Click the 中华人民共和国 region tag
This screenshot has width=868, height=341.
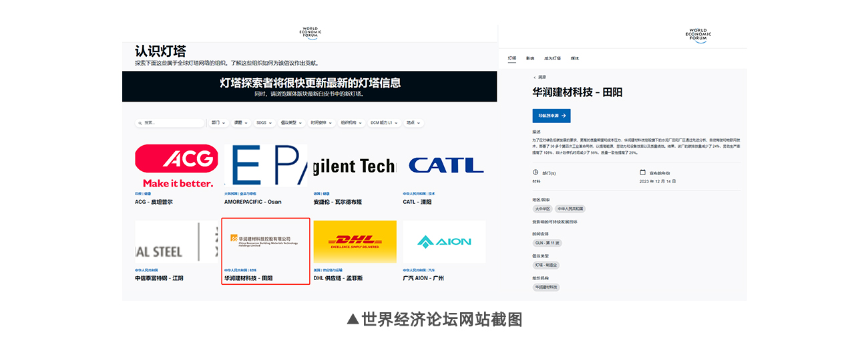(570, 209)
